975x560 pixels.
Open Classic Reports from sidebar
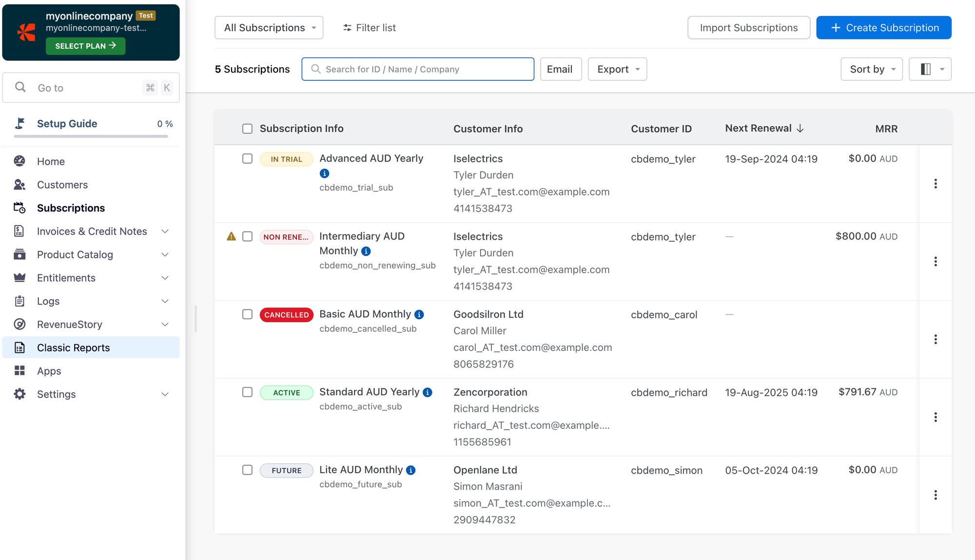(73, 348)
